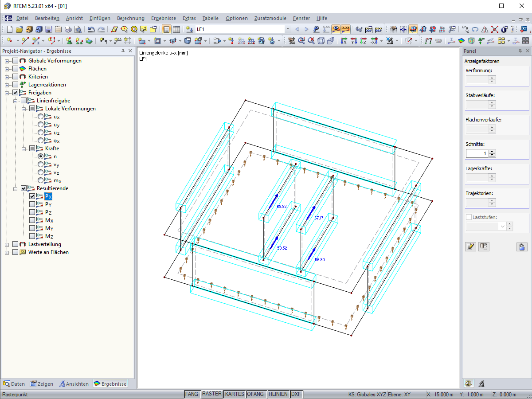Collapse the Kräfte tree node
The height and width of the screenshot is (399, 532).
(24, 149)
